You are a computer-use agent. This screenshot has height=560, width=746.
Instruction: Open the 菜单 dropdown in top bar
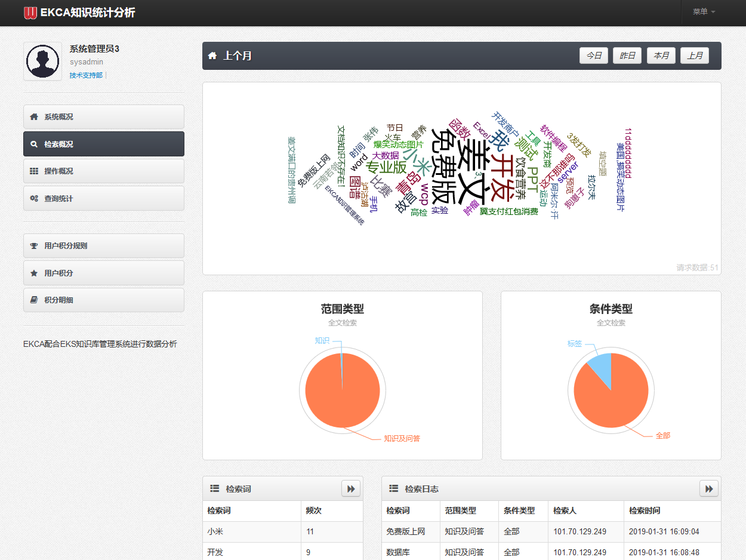pos(704,12)
